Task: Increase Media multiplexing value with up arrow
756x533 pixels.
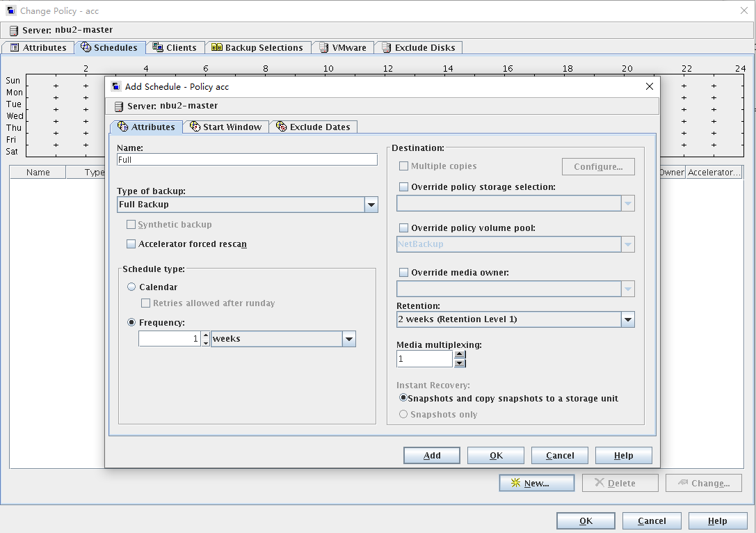Action: point(459,355)
